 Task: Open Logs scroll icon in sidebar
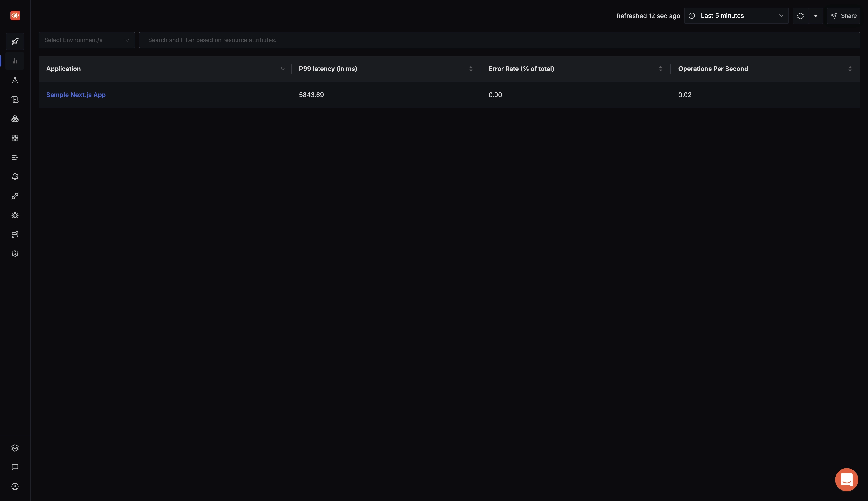15,99
